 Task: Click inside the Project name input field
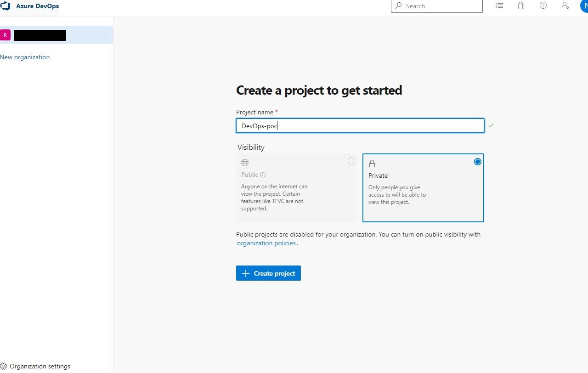[x=360, y=125]
